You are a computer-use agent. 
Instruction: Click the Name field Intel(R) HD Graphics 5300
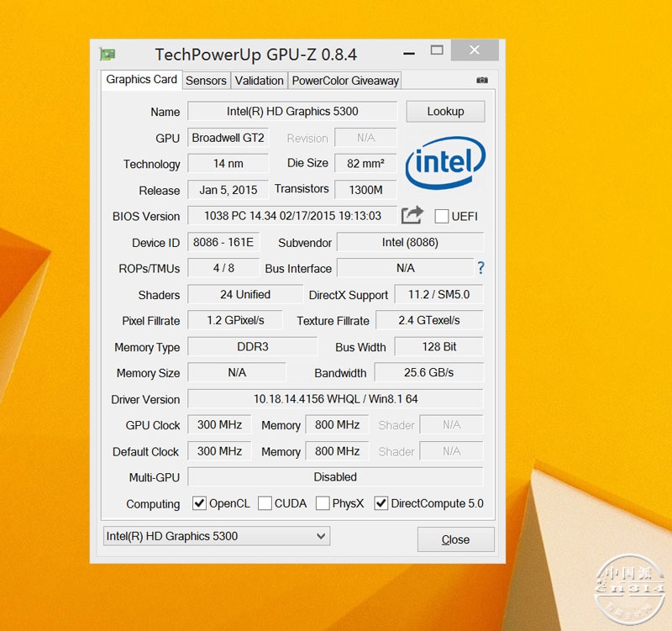coord(292,112)
